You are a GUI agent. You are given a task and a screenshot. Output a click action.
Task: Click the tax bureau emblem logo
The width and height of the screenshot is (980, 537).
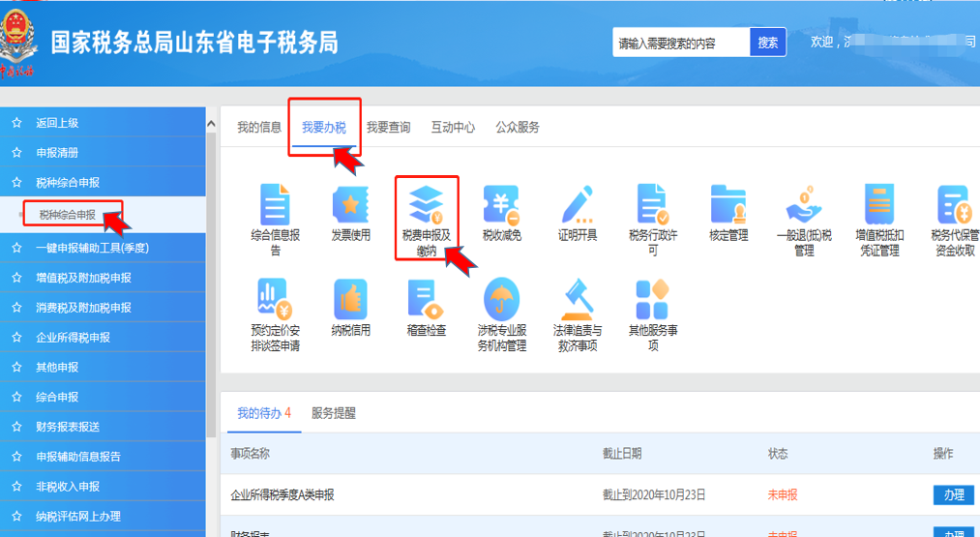point(16,45)
